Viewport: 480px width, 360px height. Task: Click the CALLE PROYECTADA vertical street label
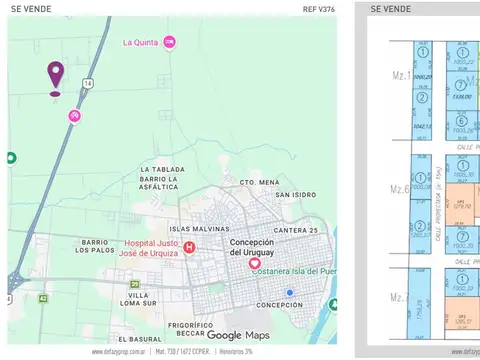tap(438, 204)
